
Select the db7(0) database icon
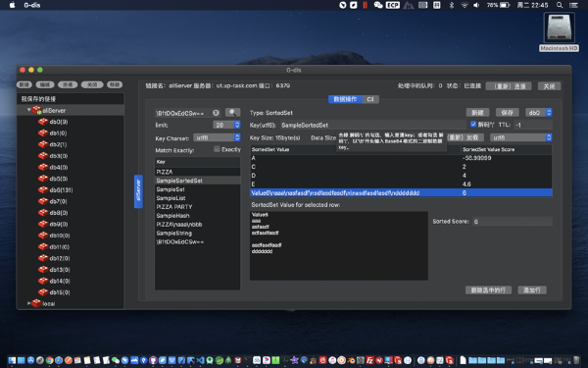tap(43, 201)
